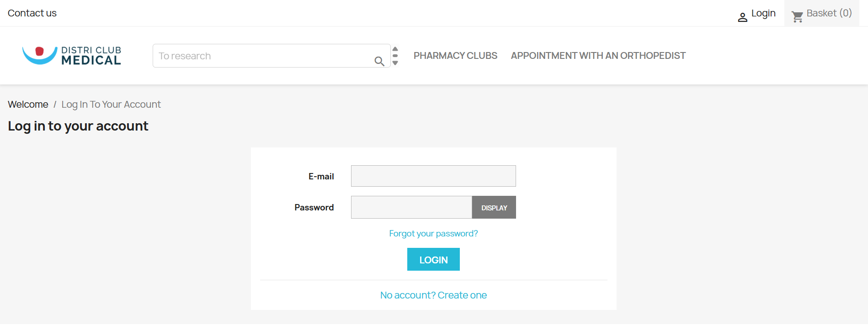Click the Welcome breadcrumb link
The image size is (868, 325).
point(28,105)
